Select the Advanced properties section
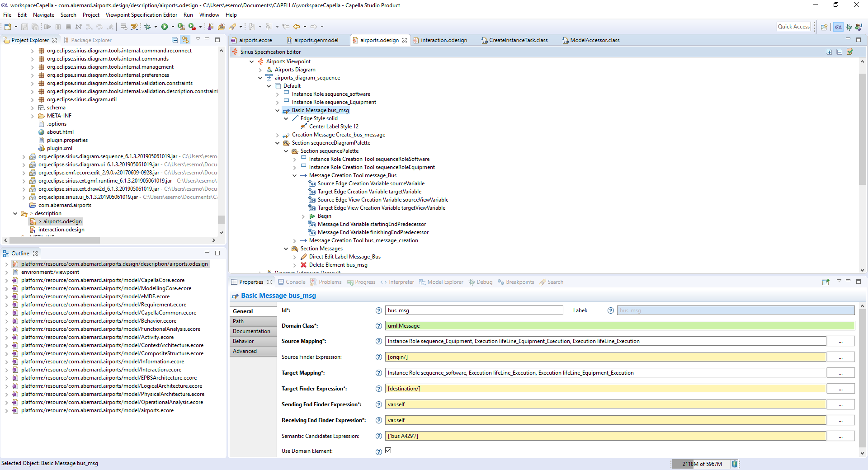 (x=253, y=351)
